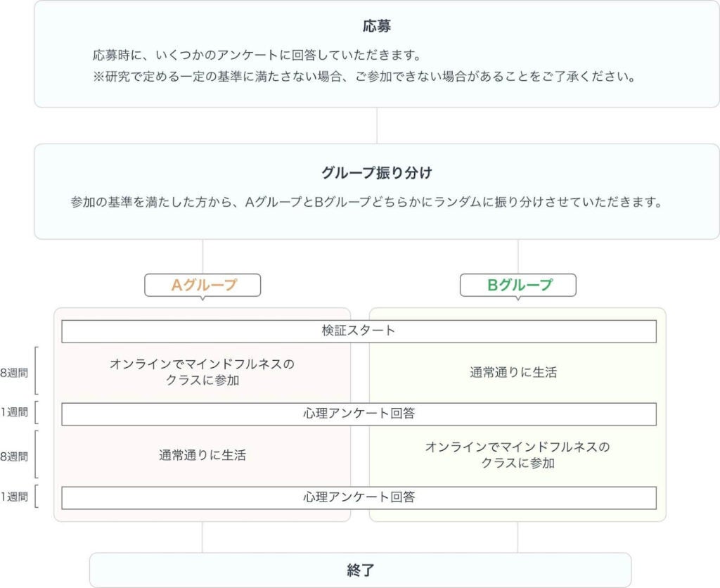The width and height of the screenshot is (720, 588).
Task: Click the 1週間 label beside upper survey bar
Action: pyautogui.click(x=13, y=413)
